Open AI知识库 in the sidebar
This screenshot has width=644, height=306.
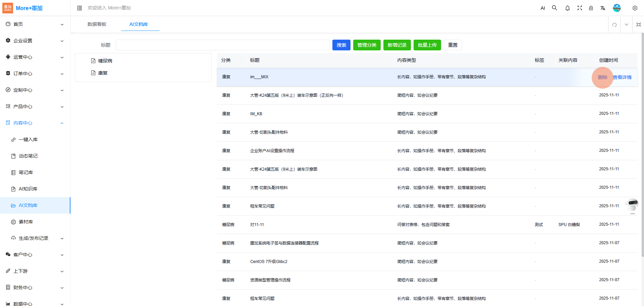[x=28, y=189]
